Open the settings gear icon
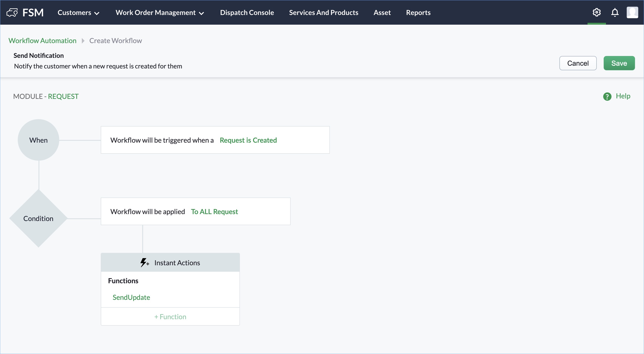Screen dimensions: 644x354 click(x=597, y=12)
